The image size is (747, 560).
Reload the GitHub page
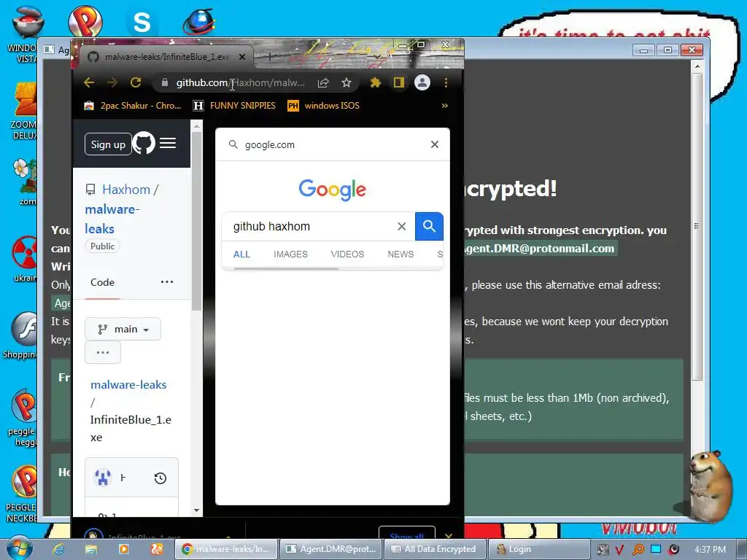136,82
